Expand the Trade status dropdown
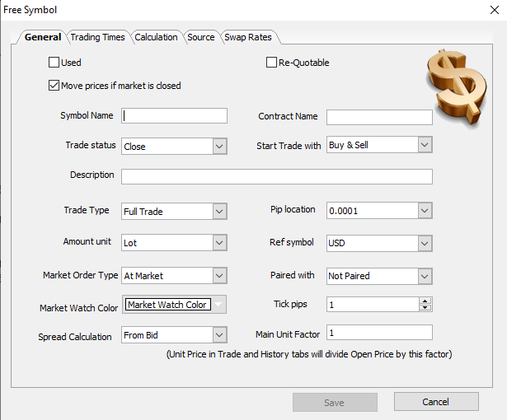The height and width of the screenshot is (420, 507). tap(174, 146)
